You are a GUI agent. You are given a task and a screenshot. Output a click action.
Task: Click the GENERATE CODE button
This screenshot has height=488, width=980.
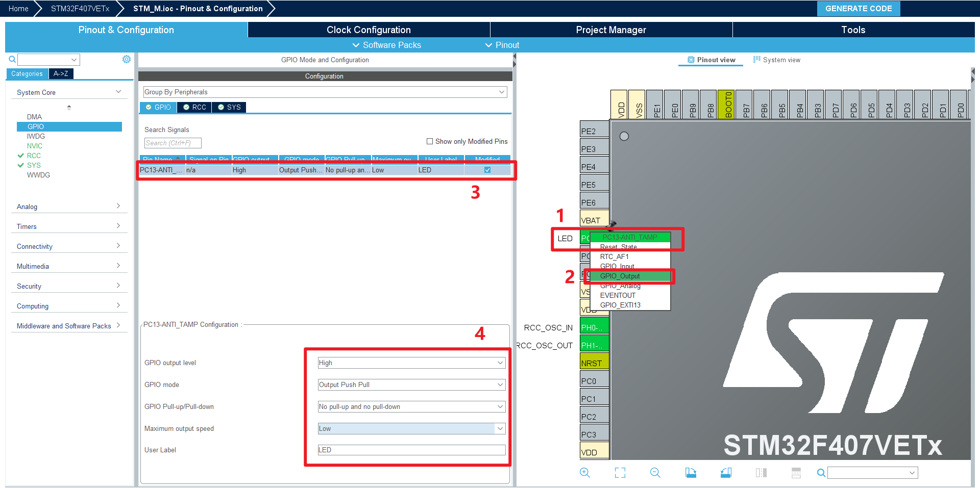click(x=859, y=9)
